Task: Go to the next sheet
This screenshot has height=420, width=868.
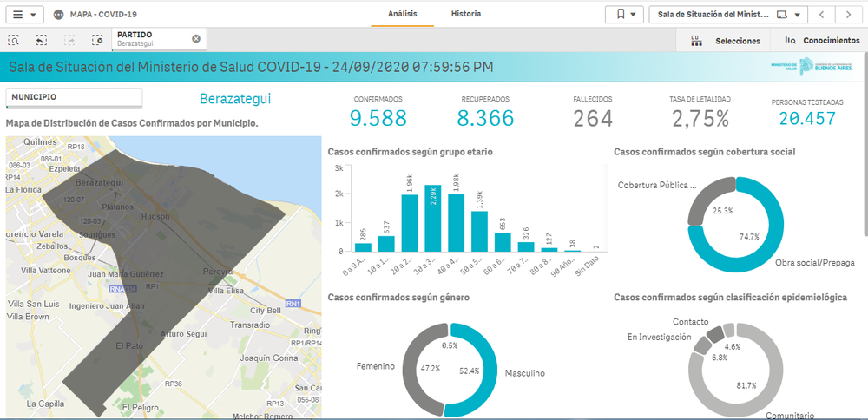Action: coord(848,15)
